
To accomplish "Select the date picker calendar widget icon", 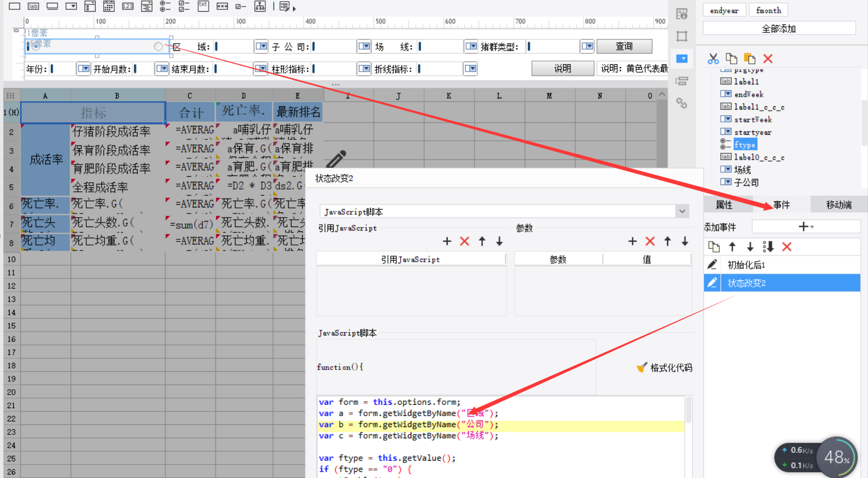I will 109,6.
